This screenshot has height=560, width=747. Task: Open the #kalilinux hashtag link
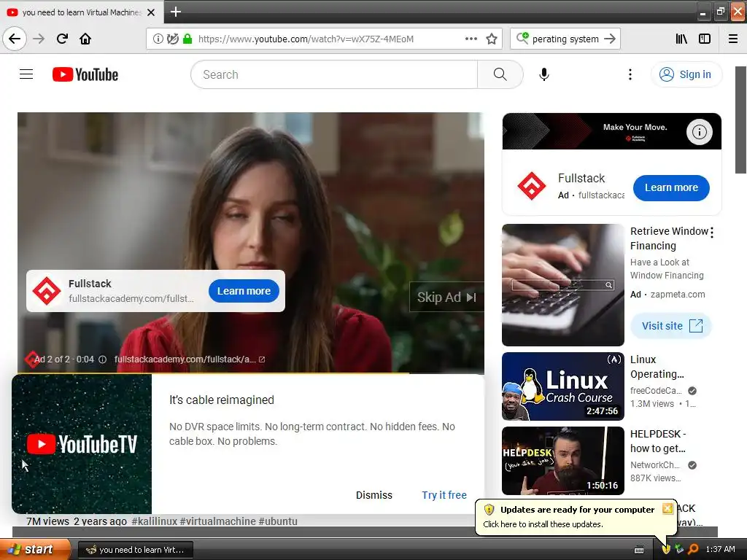click(x=154, y=521)
